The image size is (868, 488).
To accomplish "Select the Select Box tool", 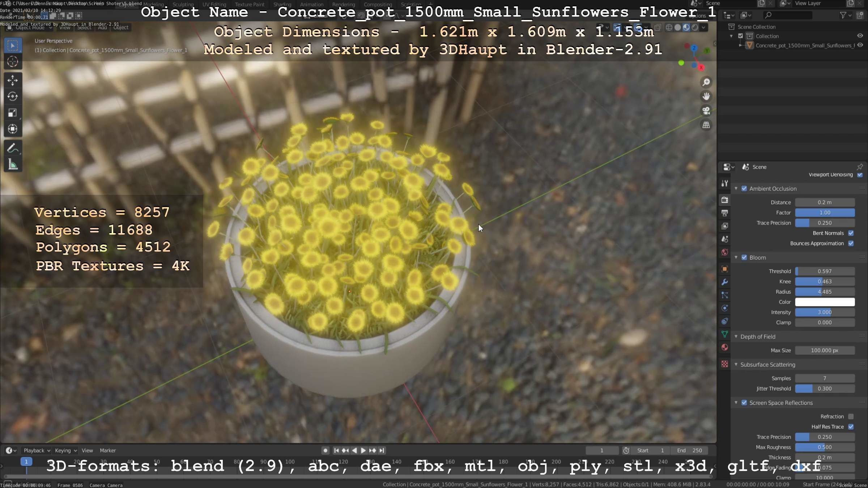I will click(13, 46).
